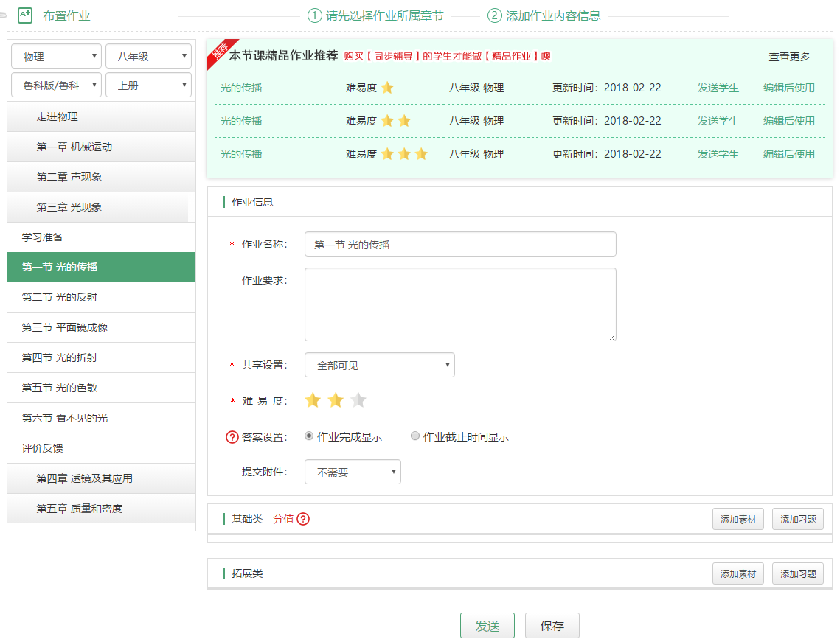Click 添加作业内容信息 step label

tap(553, 15)
